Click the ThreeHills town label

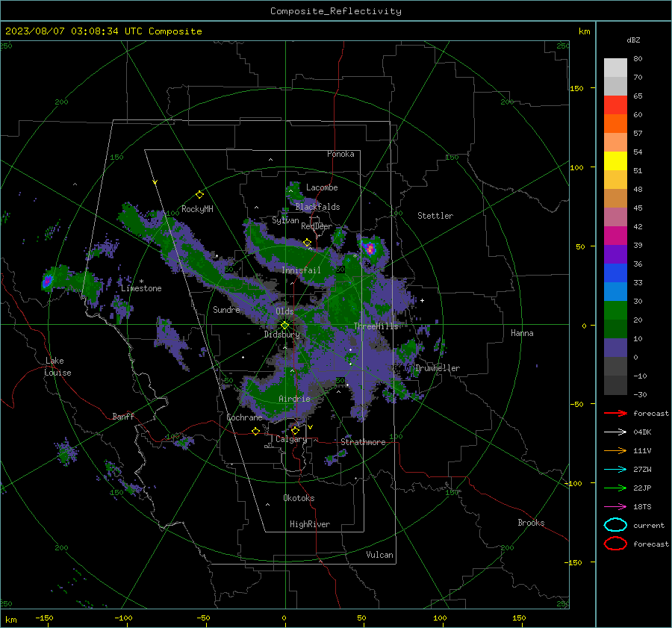click(x=376, y=326)
